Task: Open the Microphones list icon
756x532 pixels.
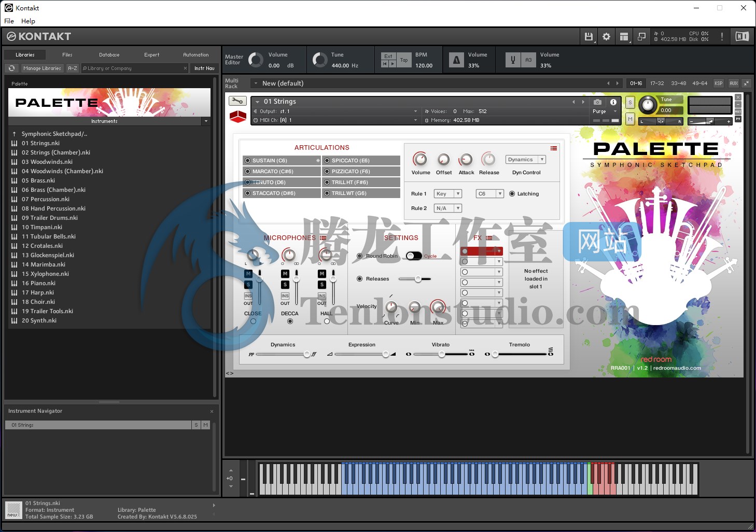Action: 323,238
